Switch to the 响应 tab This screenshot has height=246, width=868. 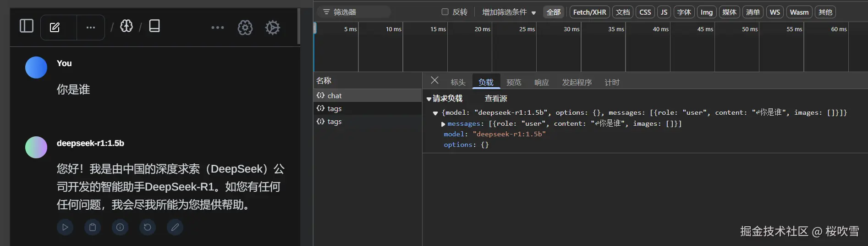(541, 82)
